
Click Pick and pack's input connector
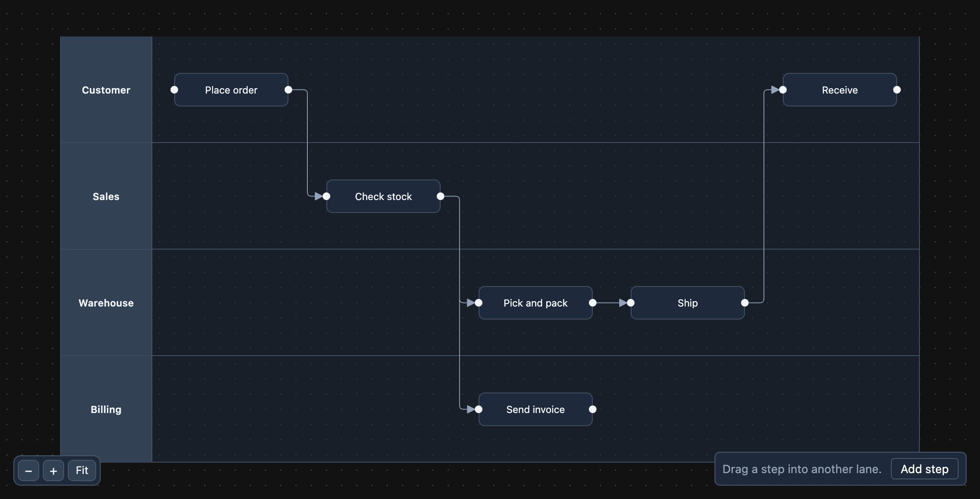coord(479,303)
